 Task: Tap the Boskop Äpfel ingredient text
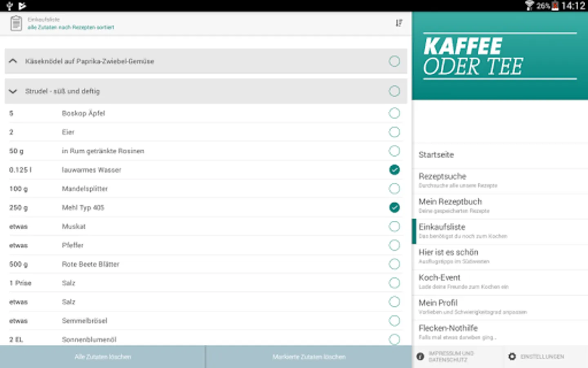pyautogui.click(x=83, y=113)
